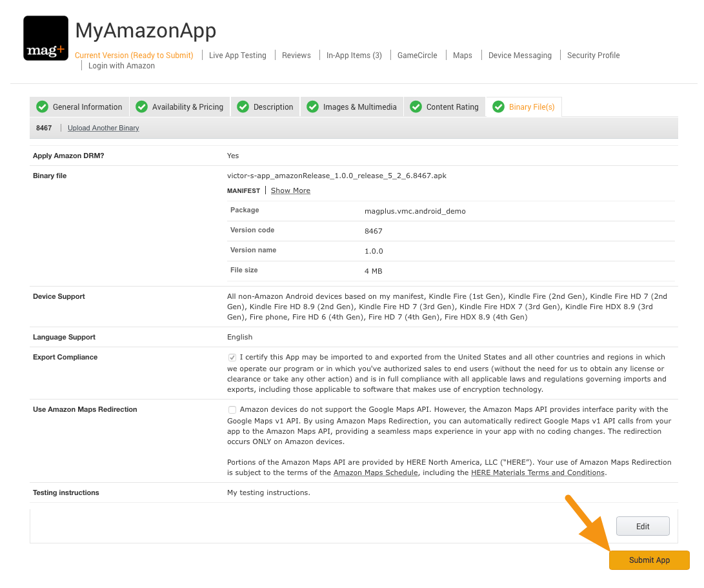This screenshot has height=588, width=704.
Task: Click the text My testing instructions.
Action: pos(268,492)
